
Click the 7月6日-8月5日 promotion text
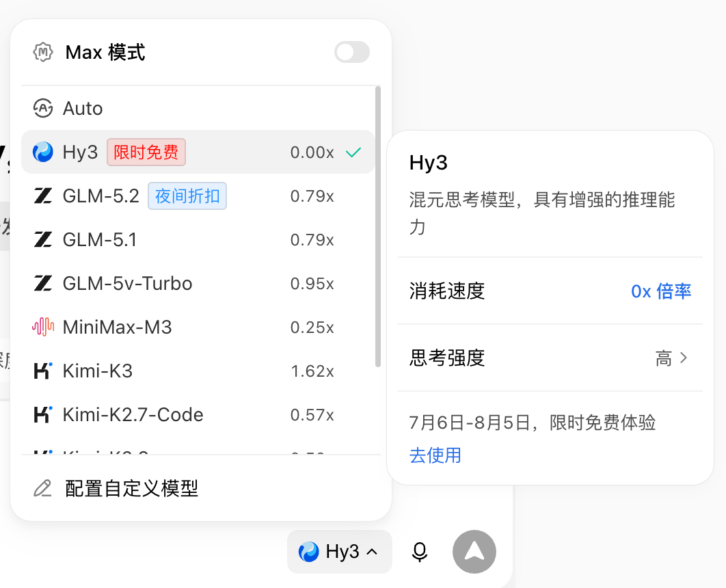[x=533, y=423]
